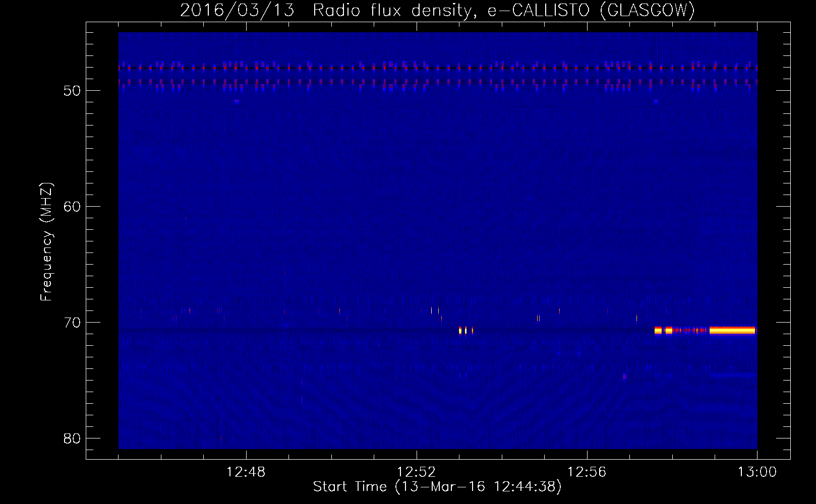
Task: Click the 70 frequency tick label
Action: 72,323
